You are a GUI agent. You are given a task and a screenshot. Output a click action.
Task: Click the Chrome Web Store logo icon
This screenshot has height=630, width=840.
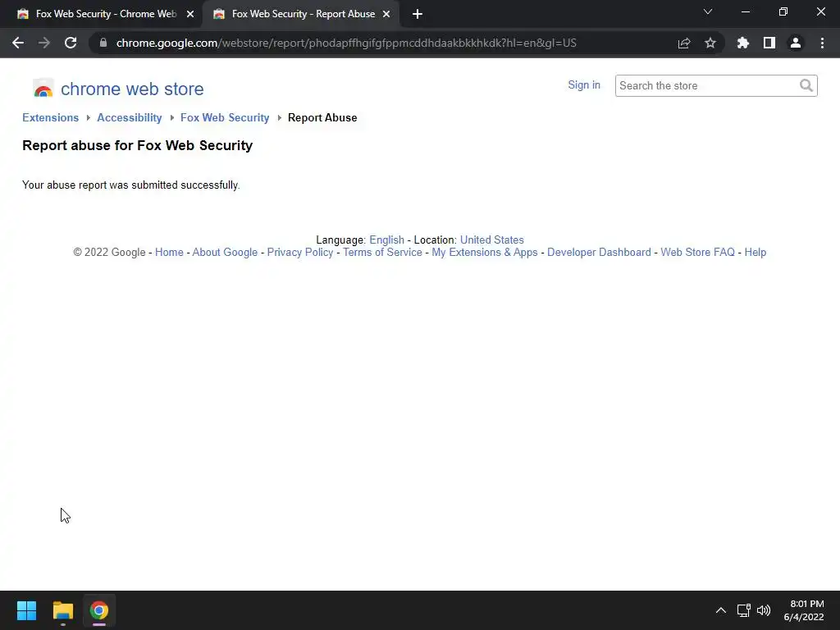(43, 89)
